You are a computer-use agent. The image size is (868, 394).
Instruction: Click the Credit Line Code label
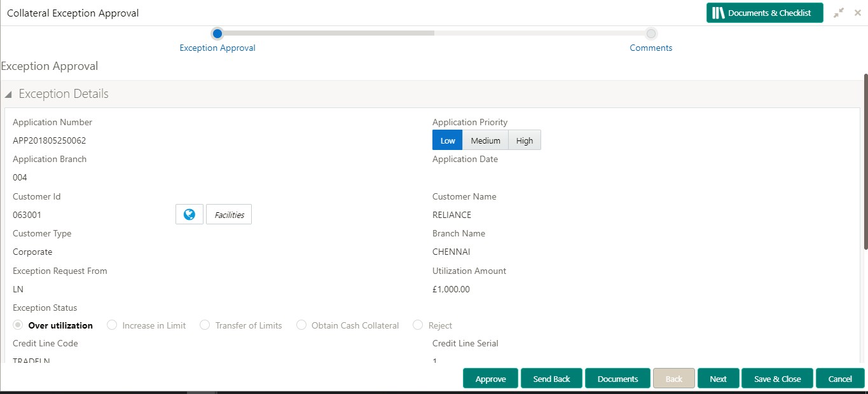point(45,343)
